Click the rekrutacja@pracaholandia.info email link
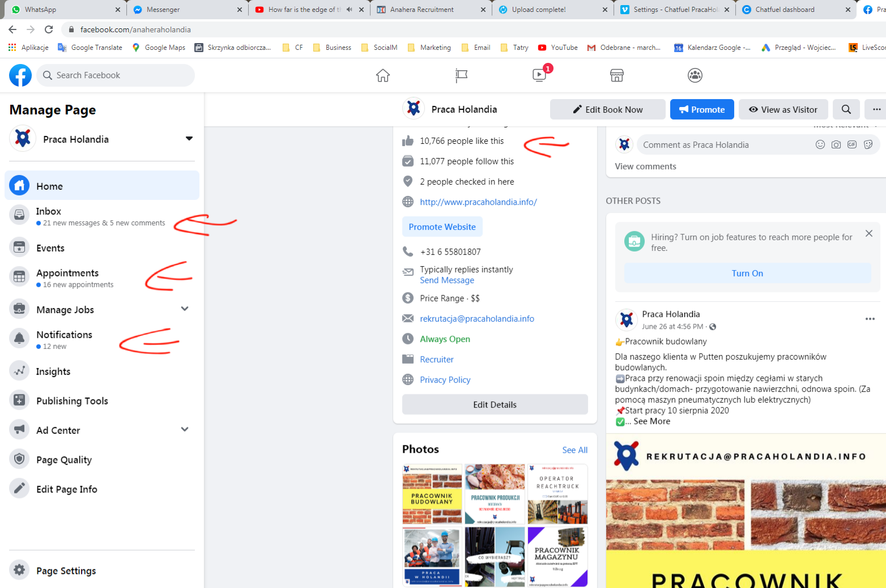This screenshot has width=886, height=588. point(477,318)
